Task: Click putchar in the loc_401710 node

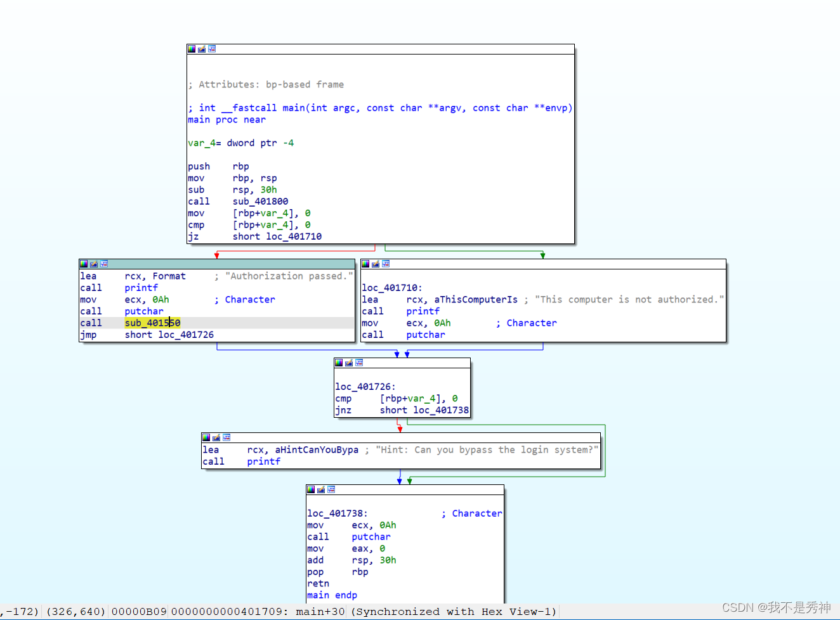Action: (426, 335)
